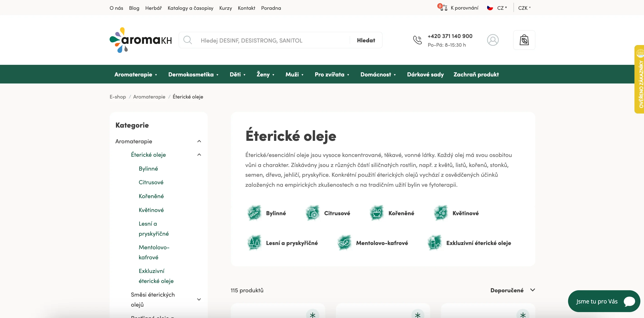Image resolution: width=644 pixels, height=318 pixels.
Task: Collapse the Aromaterapie sidebar category
Action: point(199,141)
